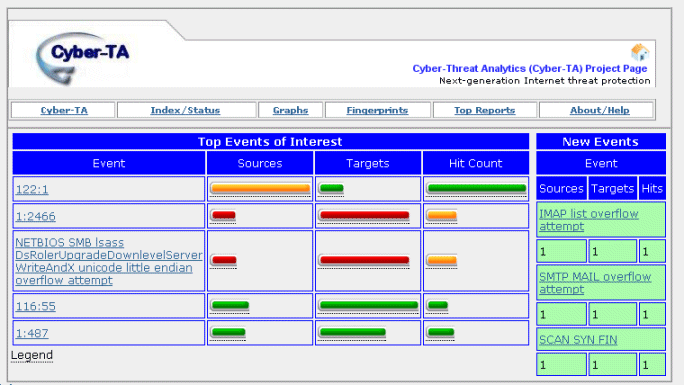The width and height of the screenshot is (684, 385).
Task: Click Targets count under SMTP MAIL overflow
Action: pos(612,314)
